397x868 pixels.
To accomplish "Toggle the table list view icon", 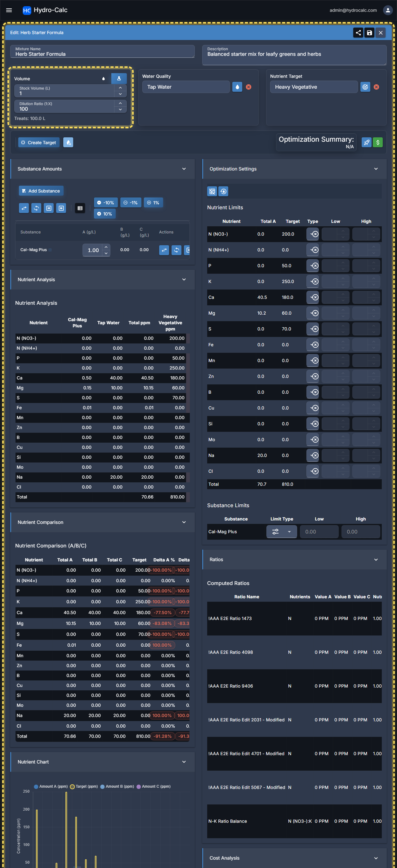I will click(80, 208).
